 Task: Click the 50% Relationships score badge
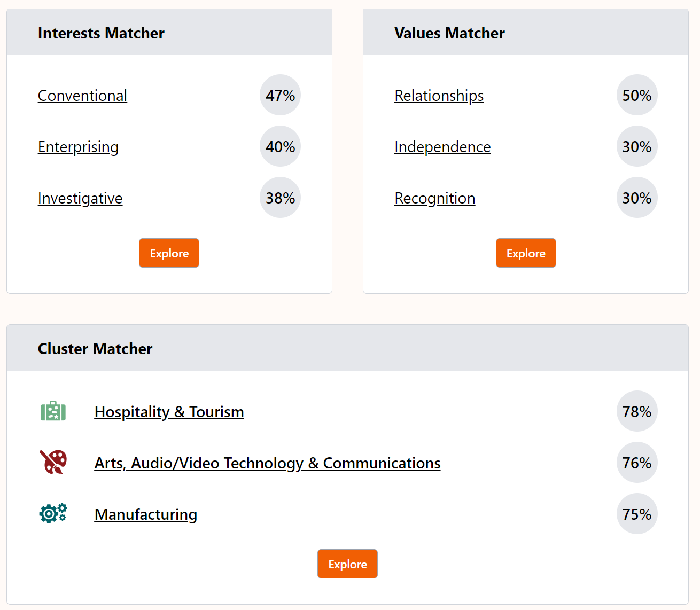637,95
